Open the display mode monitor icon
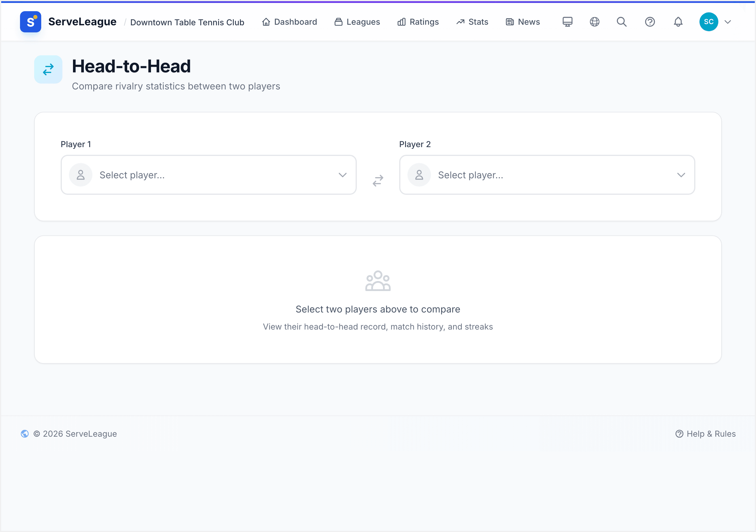Screen dimensions: 756x532 click(x=567, y=22)
